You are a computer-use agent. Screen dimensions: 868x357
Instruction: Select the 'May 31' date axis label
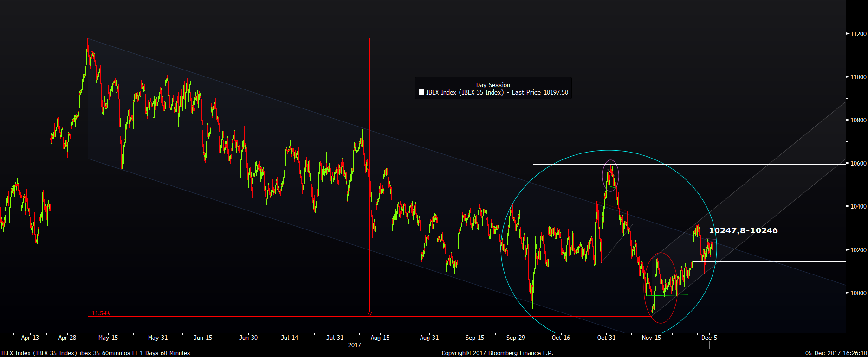(158, 338)
